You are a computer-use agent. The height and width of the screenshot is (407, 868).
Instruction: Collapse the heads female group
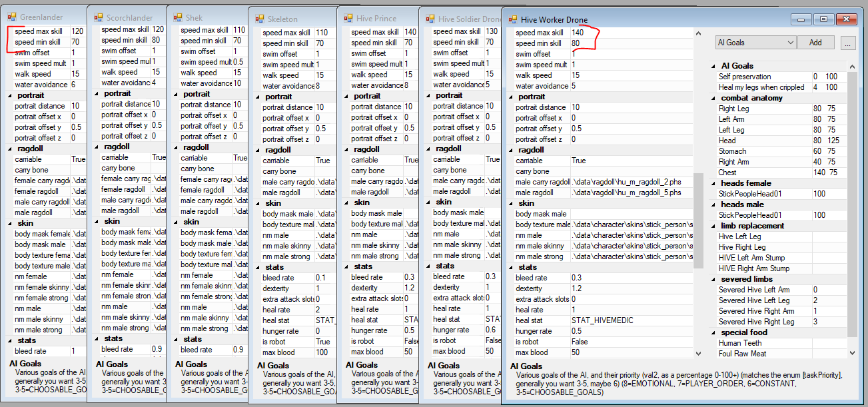713,183
